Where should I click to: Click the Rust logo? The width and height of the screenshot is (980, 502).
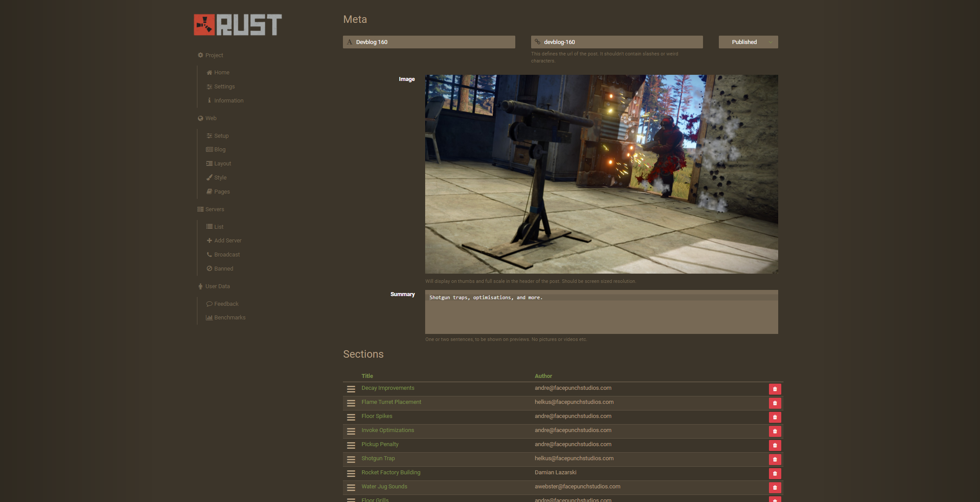coord(238,25)
